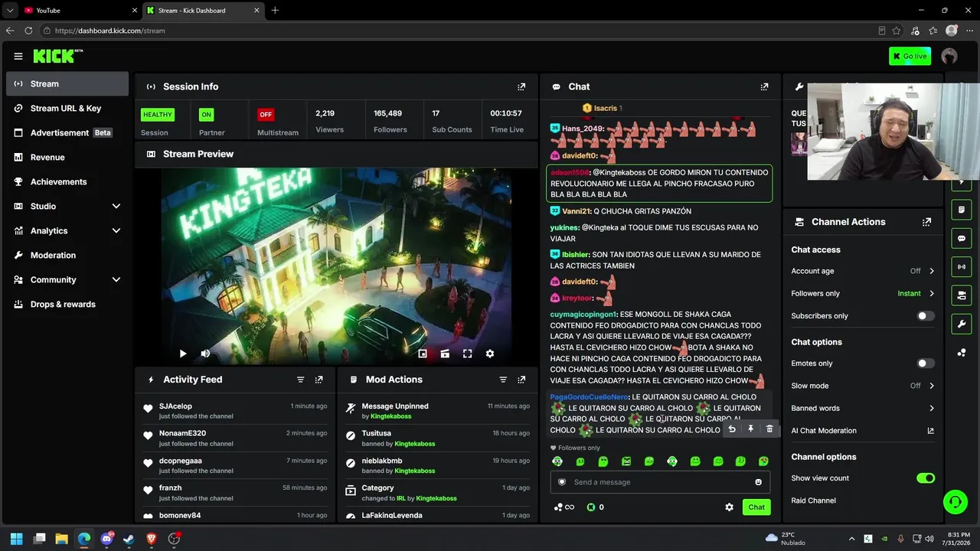Open File Explorer from the taskbar
Viewport: 980px width, 551px height.
click(61, 539)
